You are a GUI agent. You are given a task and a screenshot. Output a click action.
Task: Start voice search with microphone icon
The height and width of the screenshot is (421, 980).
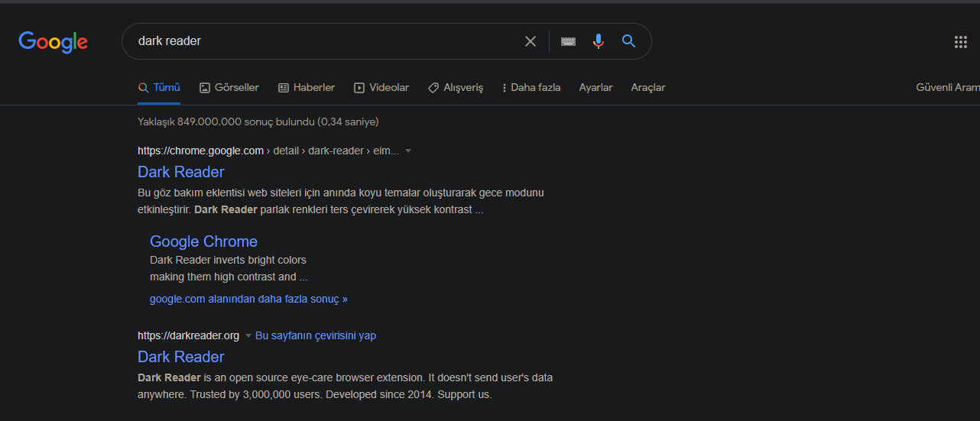pos(599,41)
